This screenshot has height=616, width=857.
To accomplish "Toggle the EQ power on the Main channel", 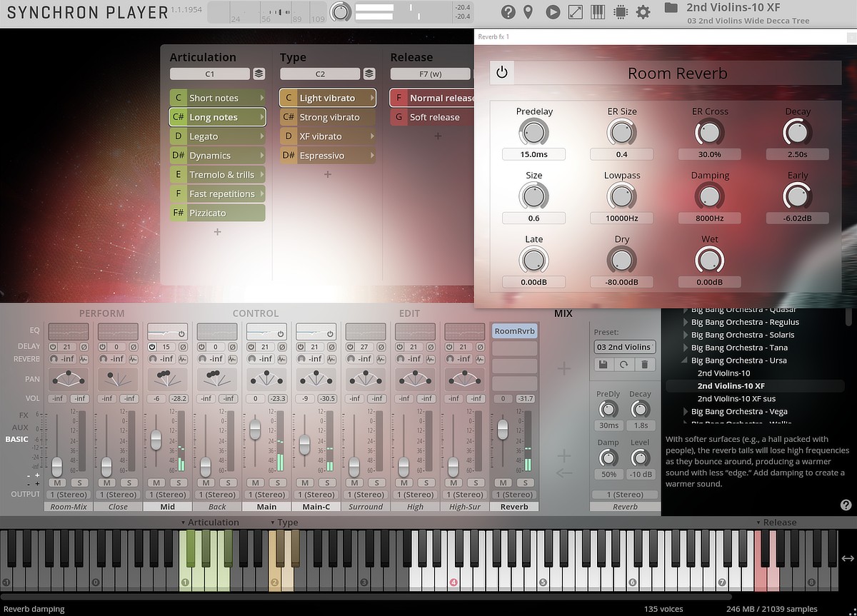I will [281, 334].
